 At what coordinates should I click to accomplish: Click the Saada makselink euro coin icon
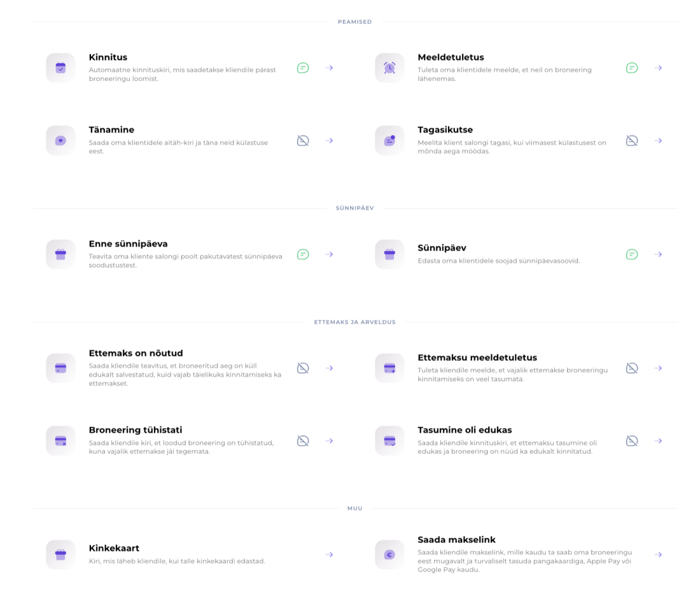pyautogui.click(x=390, y=555)
